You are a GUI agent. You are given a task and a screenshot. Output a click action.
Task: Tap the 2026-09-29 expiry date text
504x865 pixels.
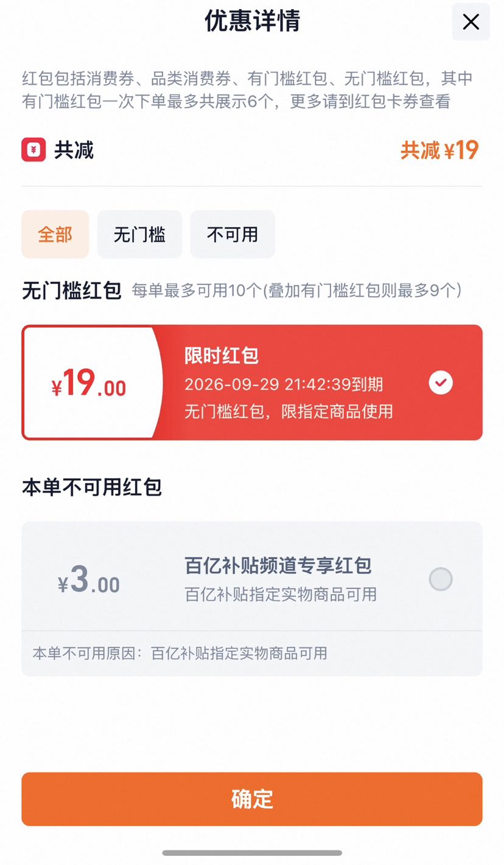[x=284, y=384]
